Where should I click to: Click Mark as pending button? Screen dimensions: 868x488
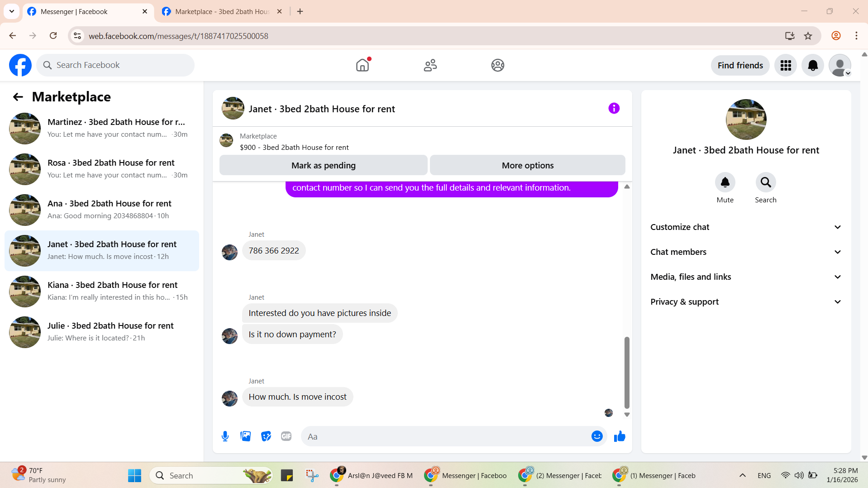click(x=323, y=165)
